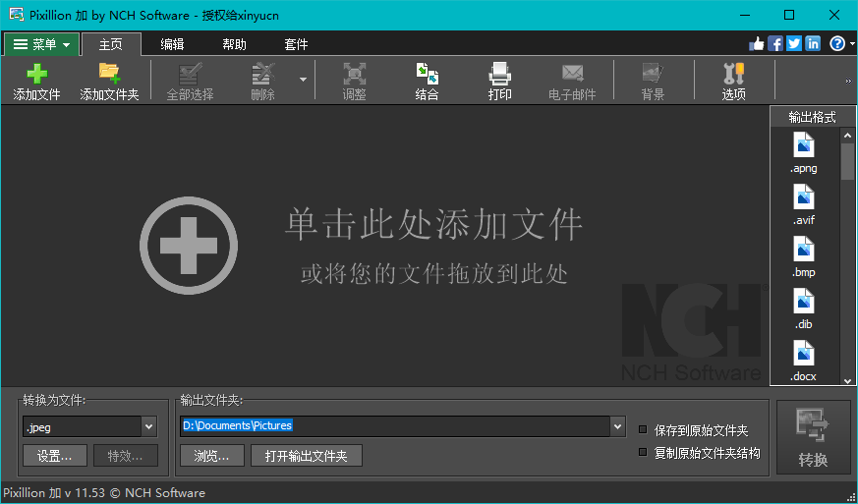Switch to the 帮助 tab
858x504 pixels.
click(x=234, y=44)
